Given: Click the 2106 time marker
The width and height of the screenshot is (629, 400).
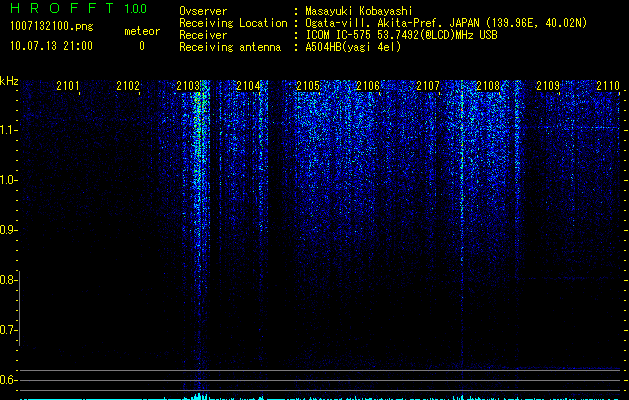Looking at the screenshot, I should tap(368, 85).
